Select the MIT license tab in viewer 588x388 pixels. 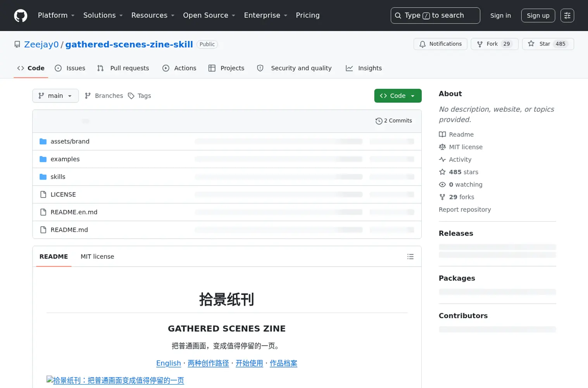point(97,256)
